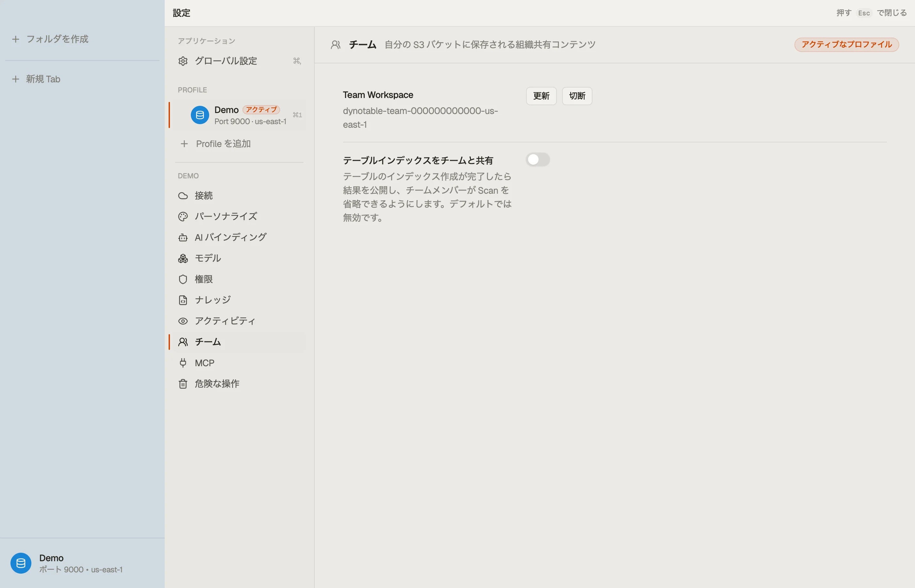
Task: Click the bucket name dynotable-team-000000000000-us-east-1
Action: click(x=420, y=118)
